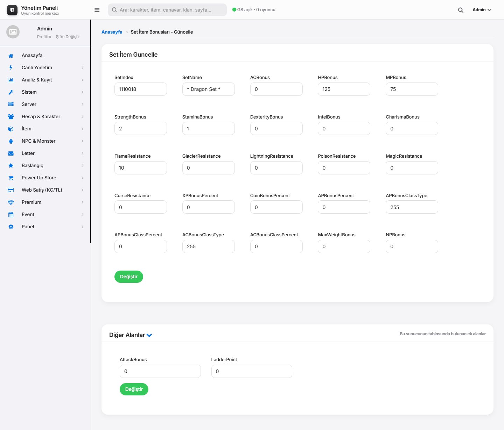Screen dimensions: 504x430
Task: Click the FlameResistance input field
Action: point(141,168)
